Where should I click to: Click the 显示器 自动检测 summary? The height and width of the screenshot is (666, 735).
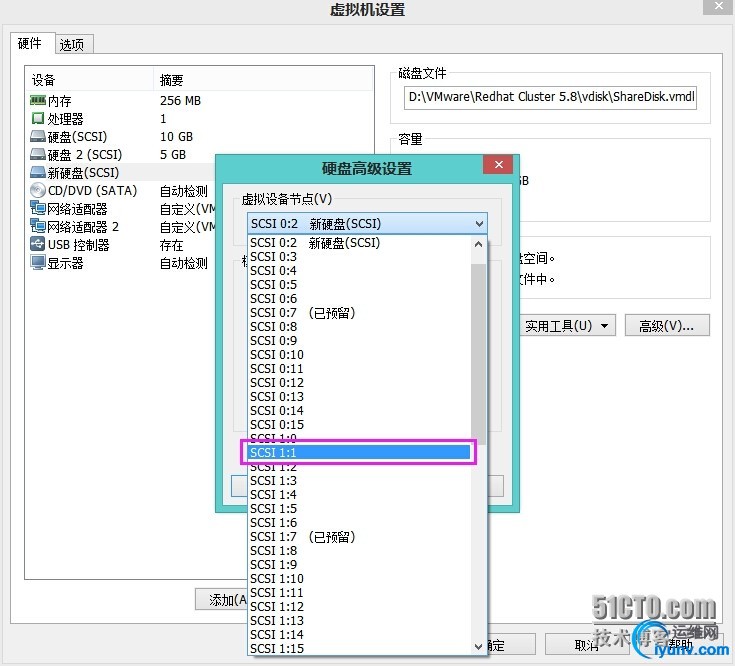pos(184,263)
